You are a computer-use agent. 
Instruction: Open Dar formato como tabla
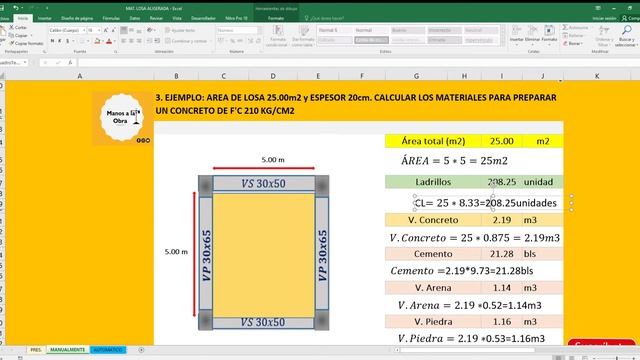pos(303,36)
